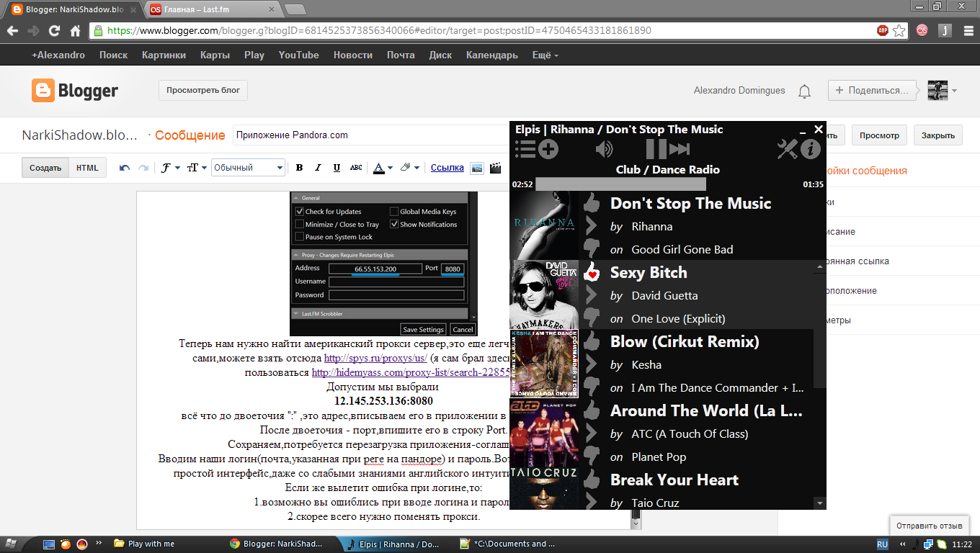Toggle strikethrough formatting
This screenshot has height=553, width=980.
click(356, 168)
